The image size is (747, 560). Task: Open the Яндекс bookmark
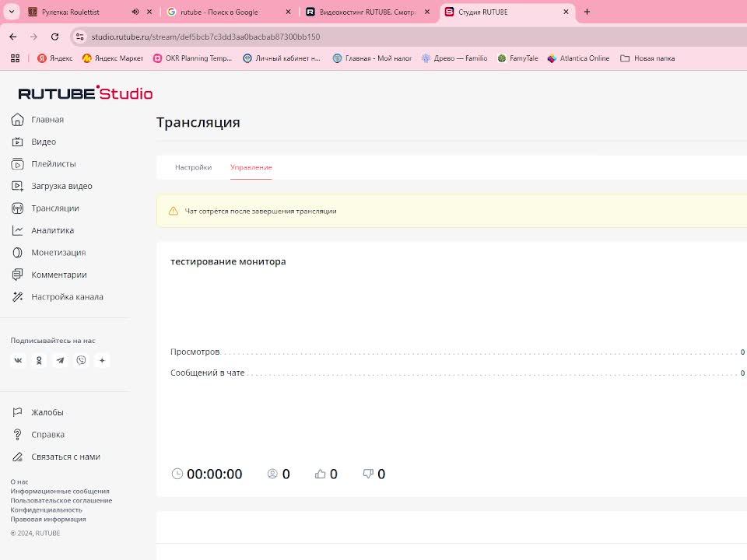pos(55,58)
